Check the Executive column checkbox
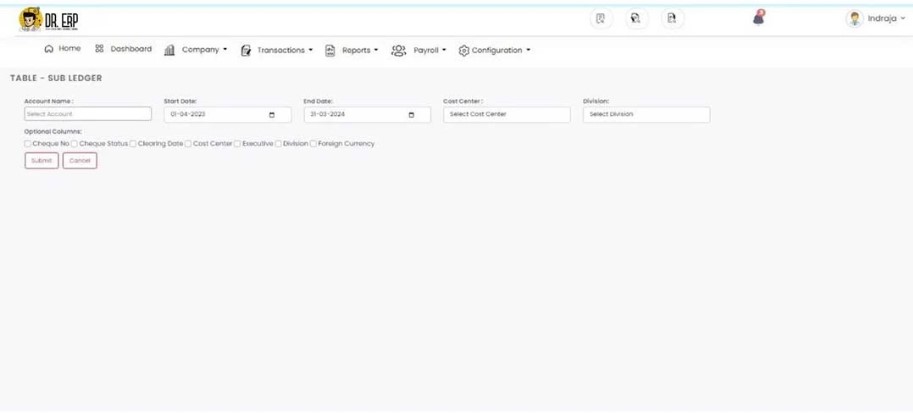The height and width of the screenshot is (414, 913). [x=237, y=144]
